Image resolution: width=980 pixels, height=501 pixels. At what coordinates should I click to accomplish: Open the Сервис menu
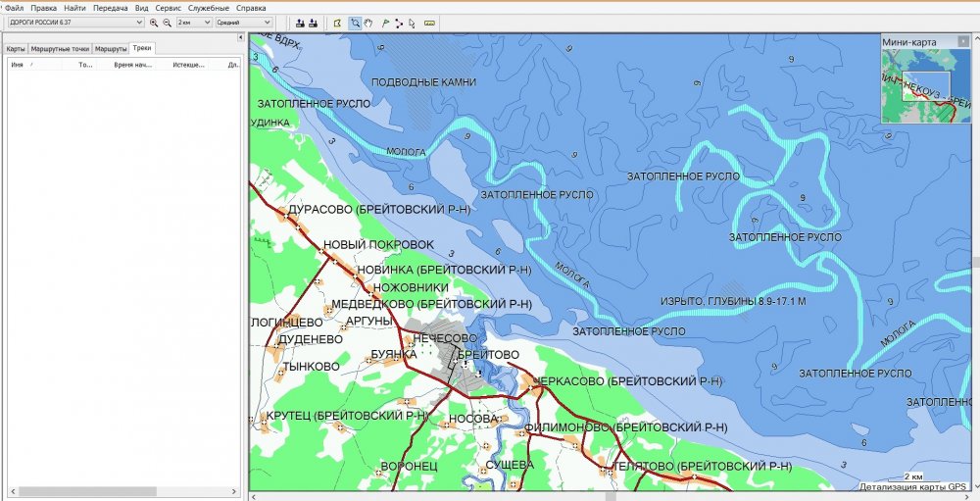[x=168, y=8]
